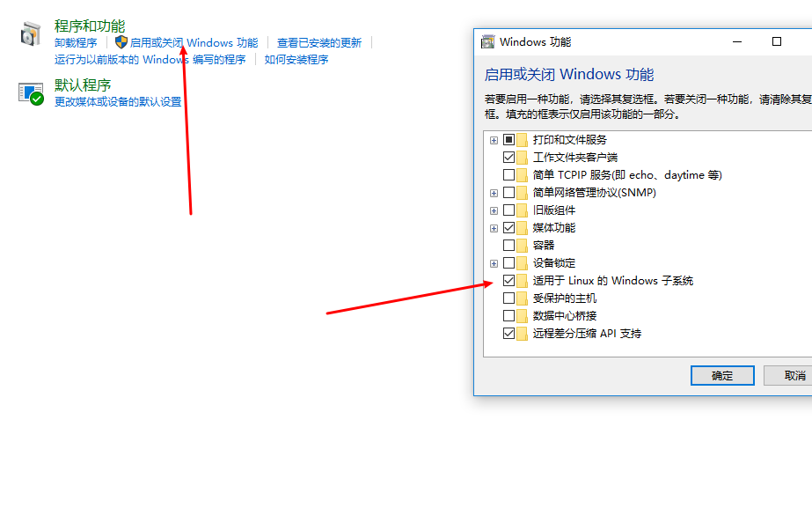Open the 卸载程序 link

[76, 43]
